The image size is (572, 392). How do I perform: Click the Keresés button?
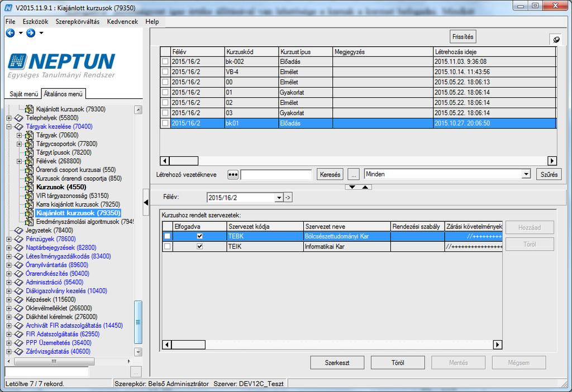330,175
